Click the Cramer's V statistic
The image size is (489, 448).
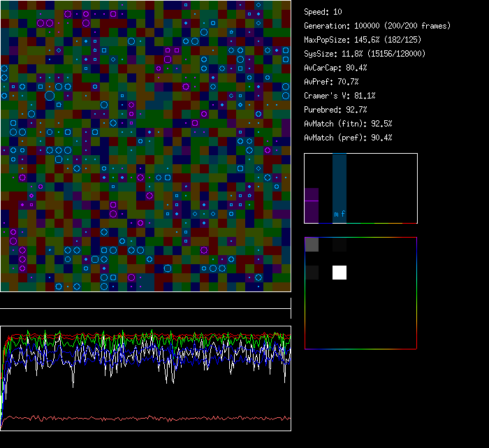(340, 96)
